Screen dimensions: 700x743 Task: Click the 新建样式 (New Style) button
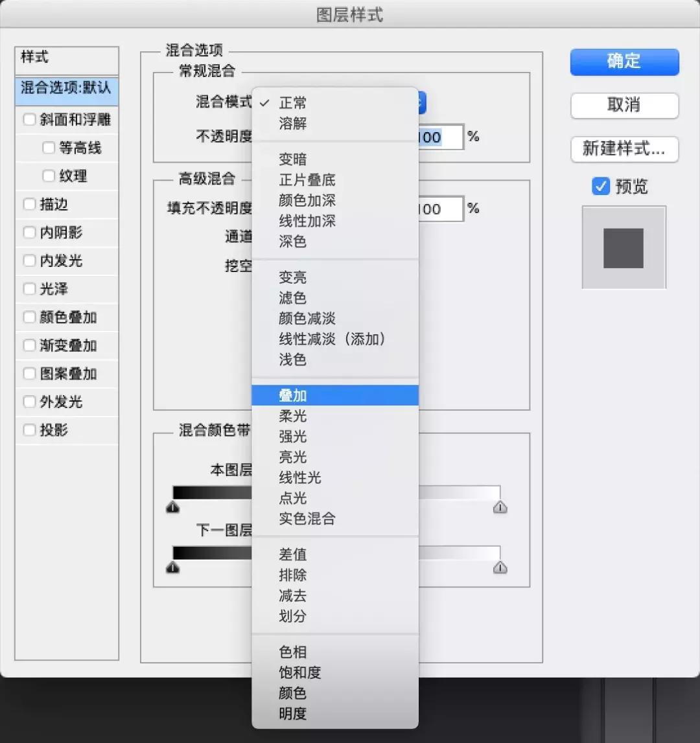(x=624, y=150)
